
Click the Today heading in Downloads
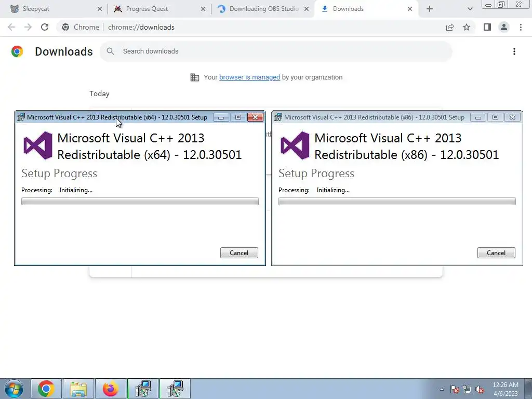(x=99, y=94)
